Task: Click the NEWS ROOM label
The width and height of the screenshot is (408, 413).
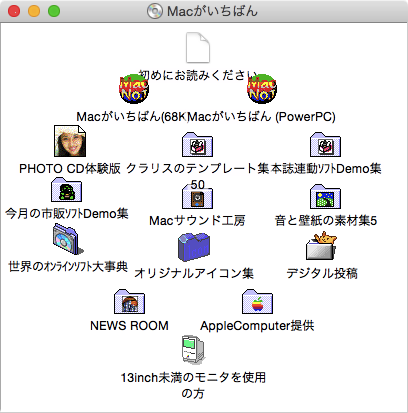Action: [129, 326]
